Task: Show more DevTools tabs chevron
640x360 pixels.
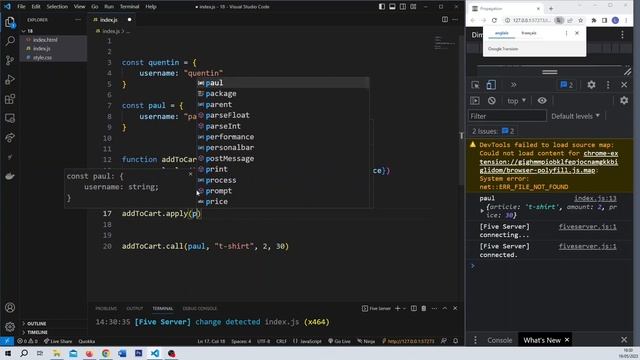Action: 513,85
